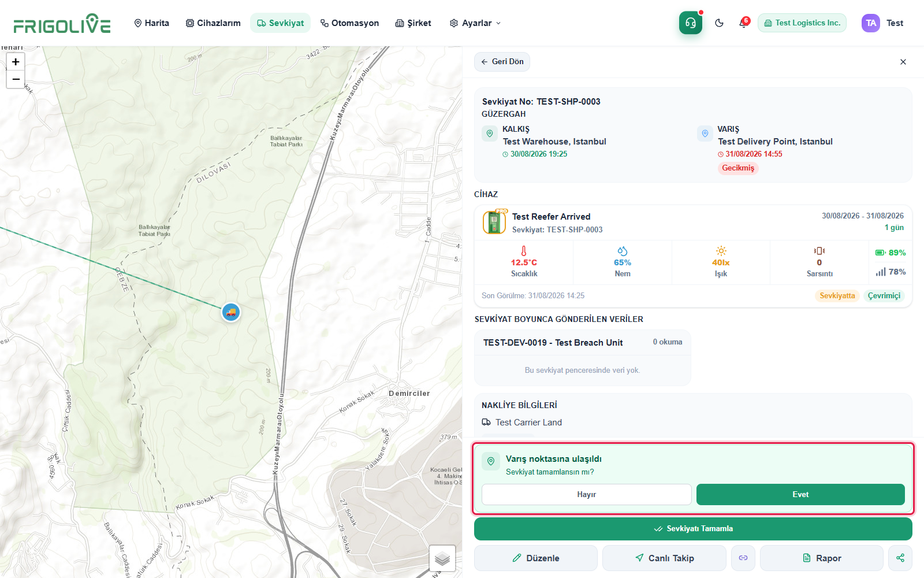
Task: Close the shipment detail panel
Action: (903, 62)
